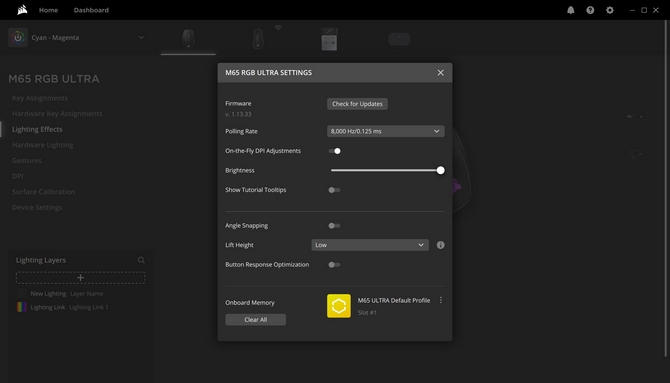Expand the Cyan - Magenta profile selector

[x=141, y=38]
